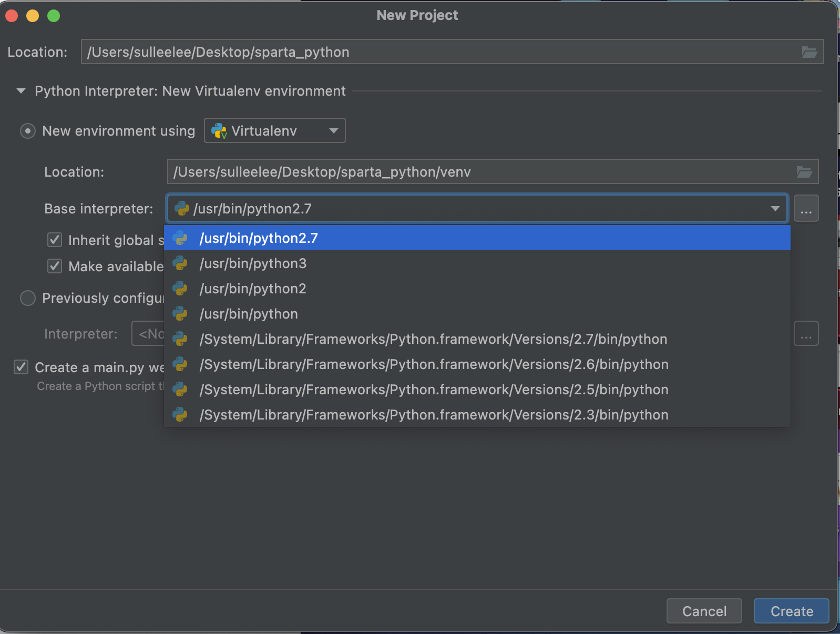
Task: Close the New Project window
Action: 12,16
